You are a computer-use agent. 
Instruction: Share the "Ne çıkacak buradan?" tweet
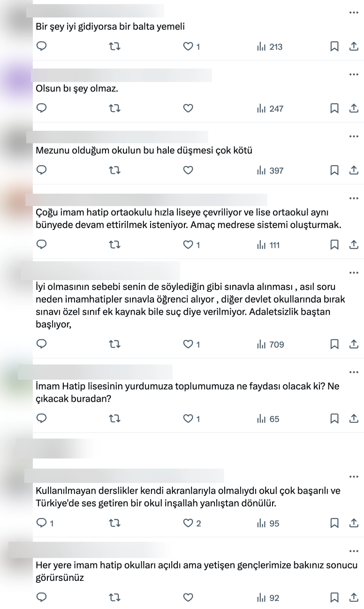355,419
